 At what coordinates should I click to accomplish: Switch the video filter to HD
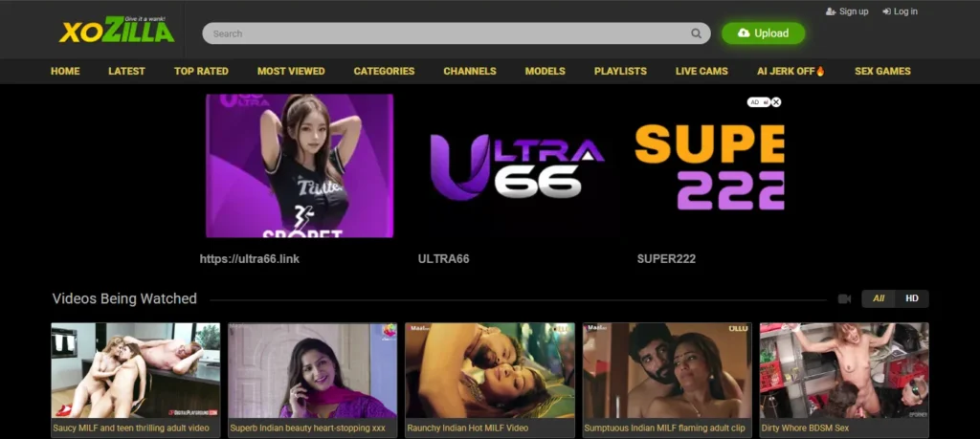click(911, 298)
